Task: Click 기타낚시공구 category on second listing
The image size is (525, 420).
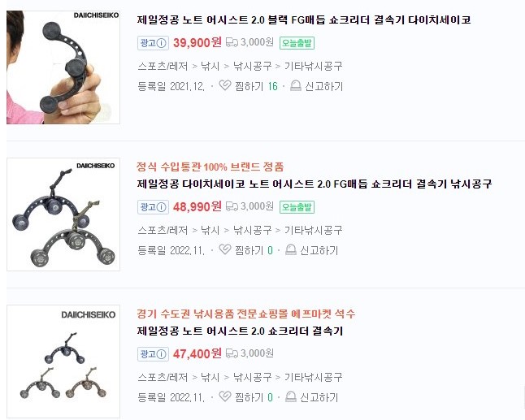Action: 313,230
